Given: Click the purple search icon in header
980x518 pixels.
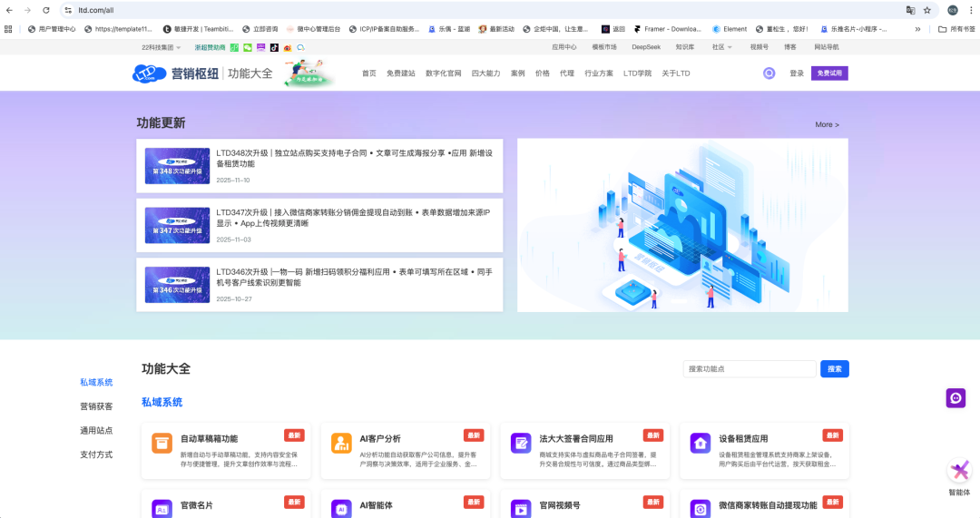Looking at the screenshot, I should [769, 73].
